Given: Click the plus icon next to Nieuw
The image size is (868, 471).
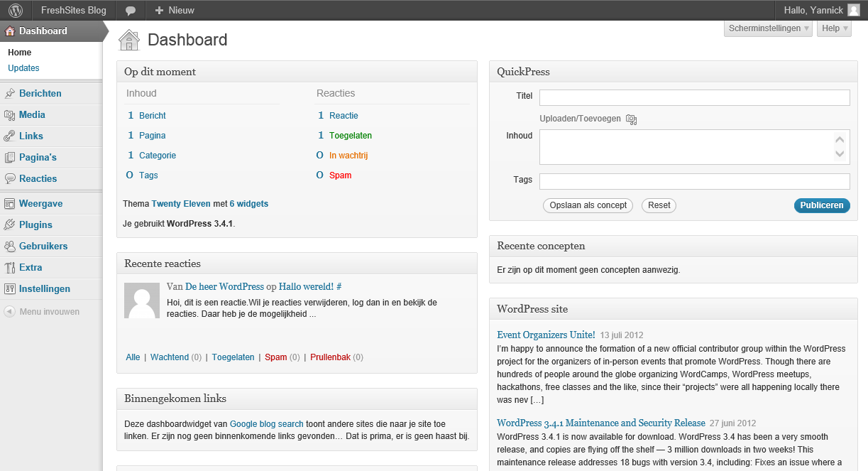Looking at the screenshot, I should point(159,11).
